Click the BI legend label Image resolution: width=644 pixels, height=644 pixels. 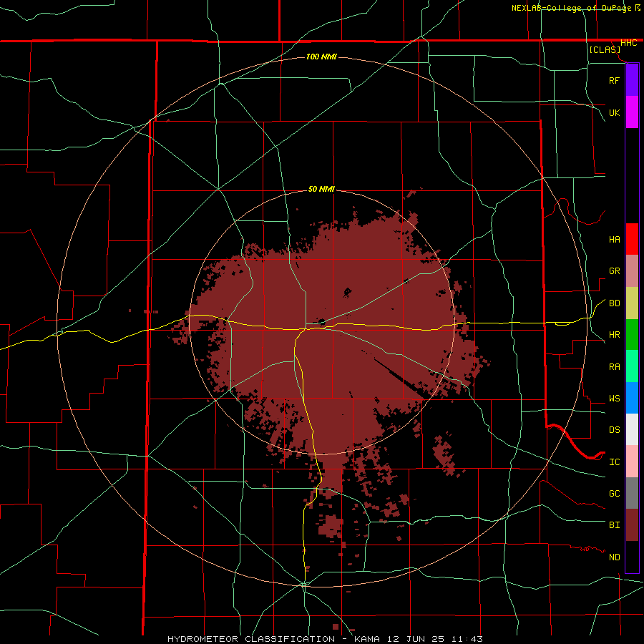pyautogui.click(x=614, y=525)
